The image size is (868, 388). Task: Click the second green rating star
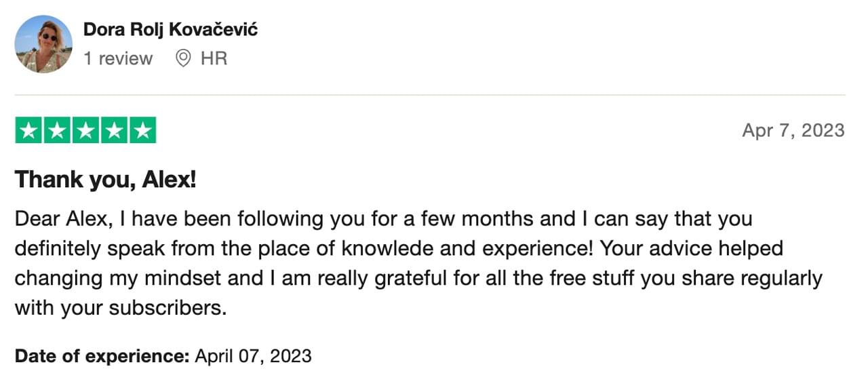pyautogui.click(x=57, y=131)
